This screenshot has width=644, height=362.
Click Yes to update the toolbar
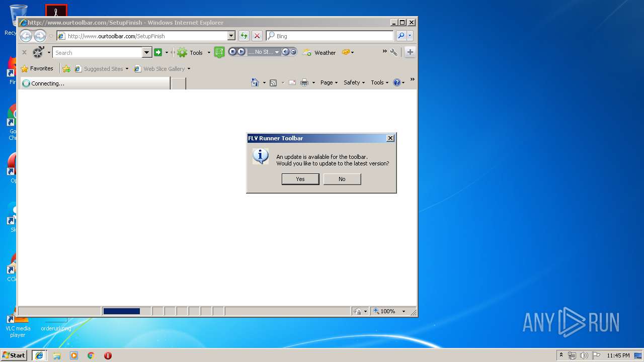click(x=300, y=179)
